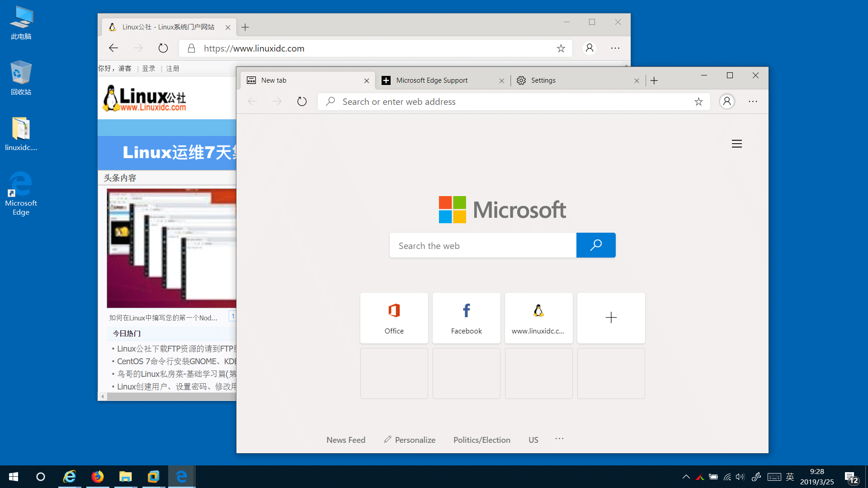Open the profile icon in front Edge window
Screen dimensions: 868x488
pyautogui.click(x=726, y=102)
